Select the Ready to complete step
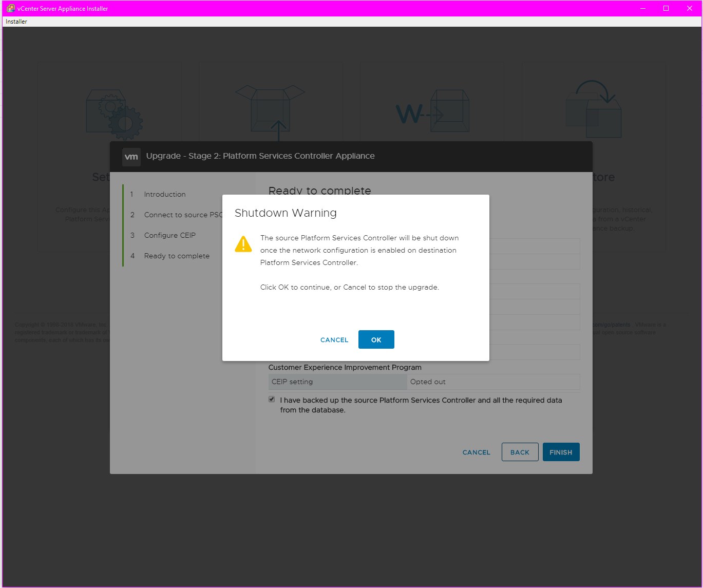This screenshot has width=703, height=588. tap(177, 256)
